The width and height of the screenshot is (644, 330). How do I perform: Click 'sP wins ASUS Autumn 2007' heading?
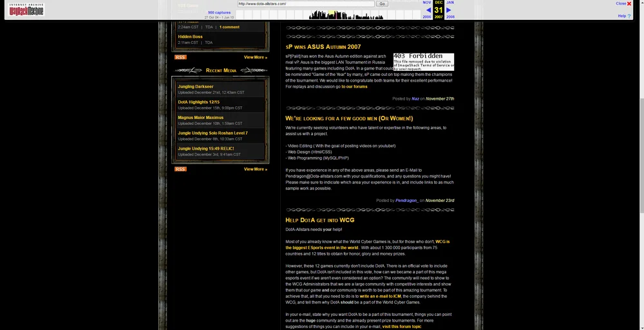[x=323, y=47]
